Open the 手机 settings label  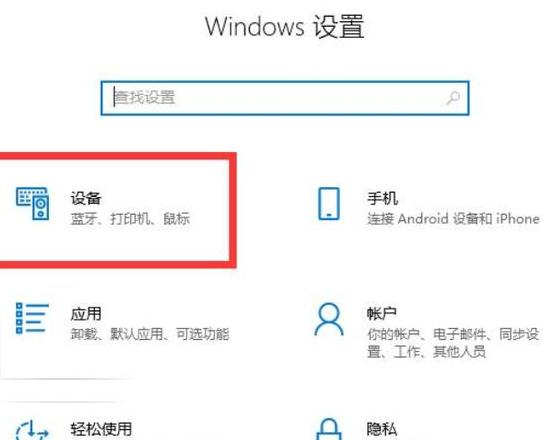click(382, 198)
